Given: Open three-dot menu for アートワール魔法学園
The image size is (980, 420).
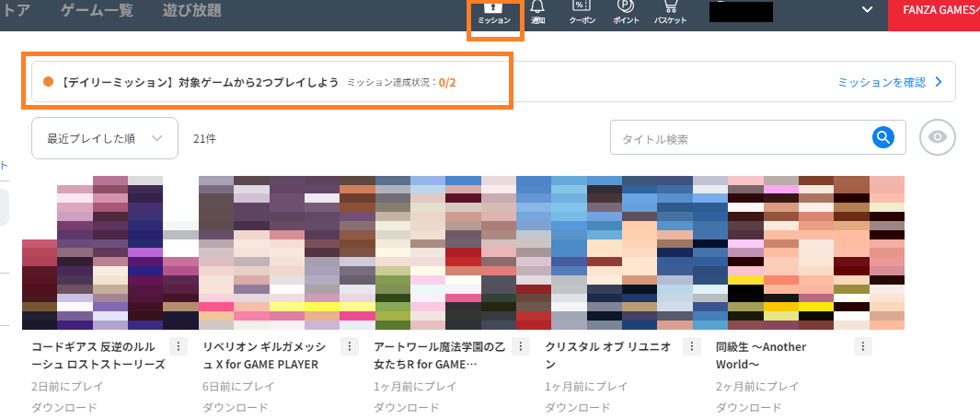Looking at the screenshot, I should pos(521,346).
